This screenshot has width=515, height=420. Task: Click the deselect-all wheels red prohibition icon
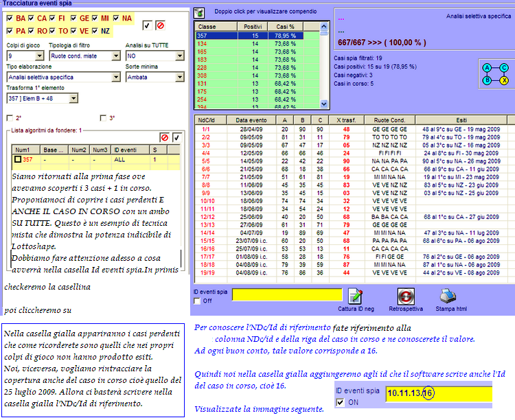[160, 25]
